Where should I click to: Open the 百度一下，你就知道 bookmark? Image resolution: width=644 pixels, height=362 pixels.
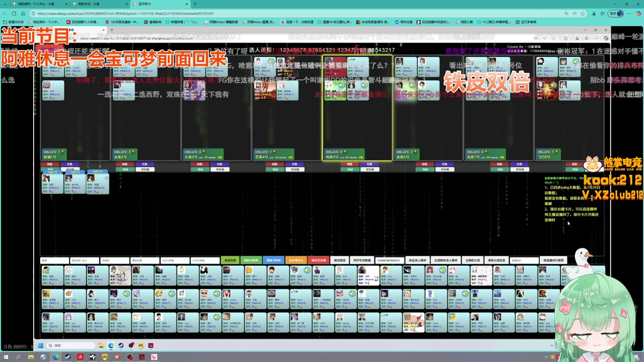(297, 22)
